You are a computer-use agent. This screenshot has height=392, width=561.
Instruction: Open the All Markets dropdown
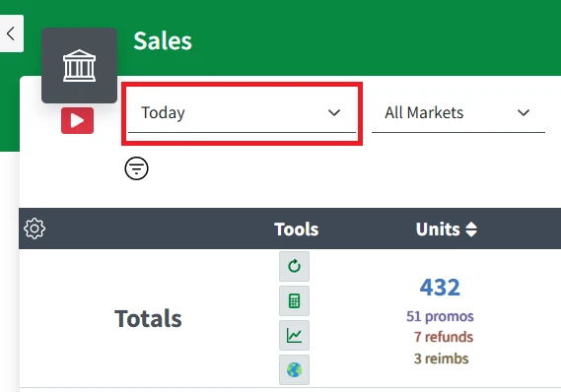tap(457, 113)
